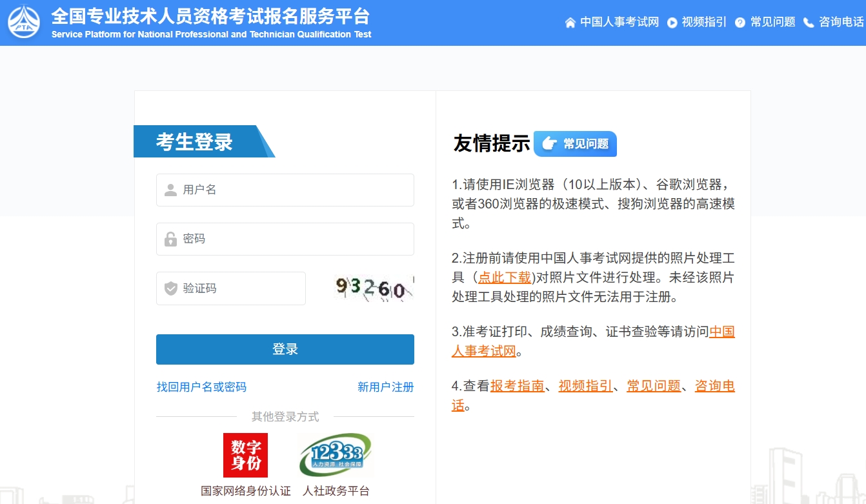This screenshot has width=866, height=504.
Task: Refresh the captcha verification image
Action: 374,288
